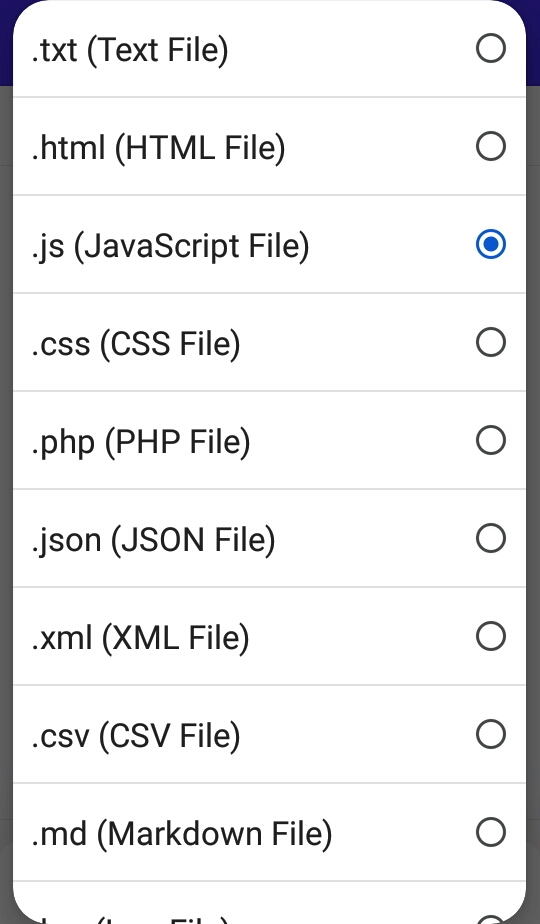Tap the '.php (PHP File)' label
The height and width of the screenshot is (924, 540).
[140, 442]
